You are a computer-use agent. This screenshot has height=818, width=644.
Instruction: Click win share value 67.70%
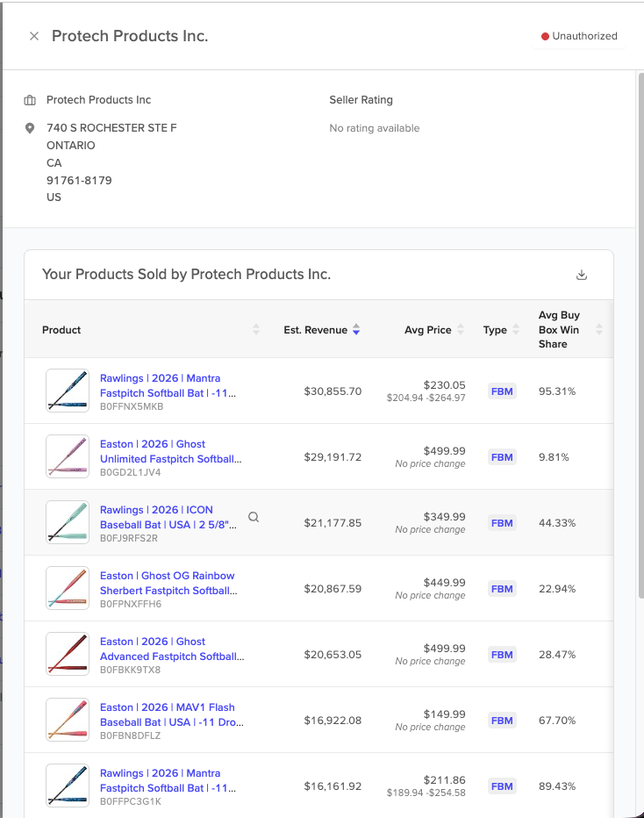[x=557, y=721]
